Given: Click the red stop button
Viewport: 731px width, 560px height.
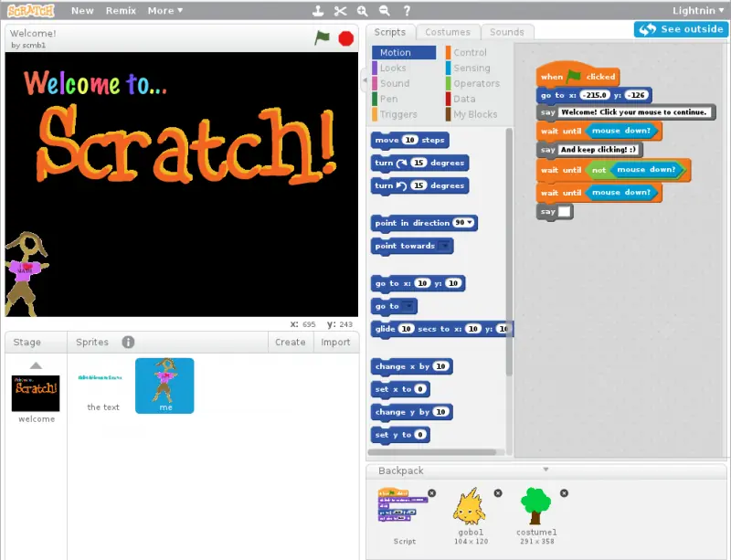Looking at the screenshot, I should click(x=346, y=38).
